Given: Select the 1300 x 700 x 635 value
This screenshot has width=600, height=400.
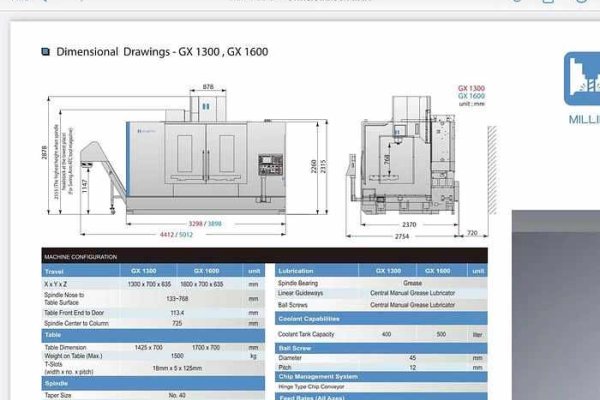Looking at the screenshot, I should (x=149, y=284).
